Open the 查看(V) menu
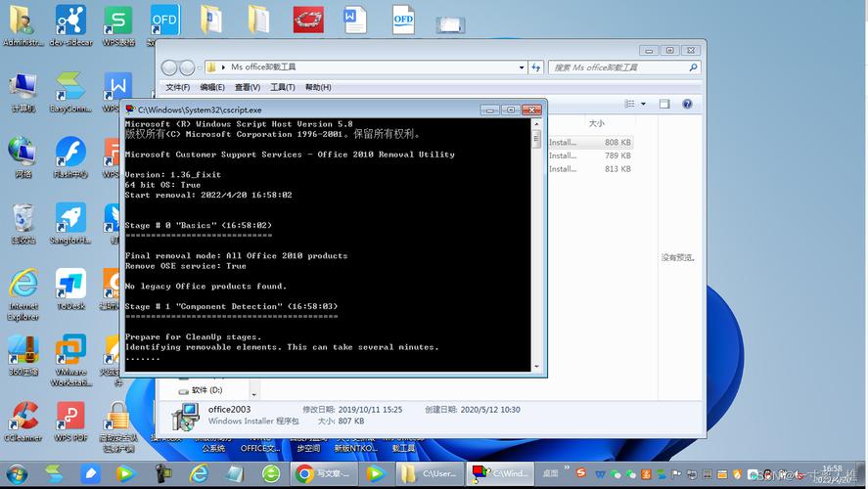This screenshot has width=868, height=489. coord(247,87)
